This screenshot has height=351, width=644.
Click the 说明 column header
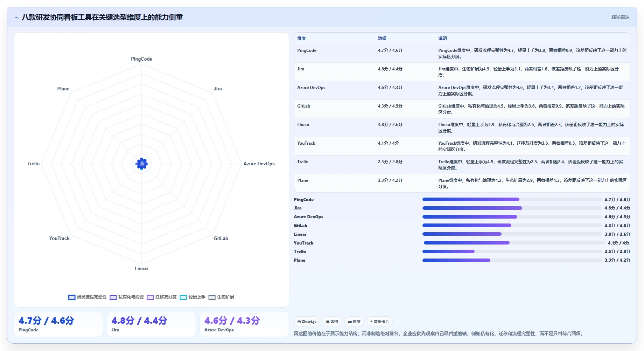coord(442,39)
